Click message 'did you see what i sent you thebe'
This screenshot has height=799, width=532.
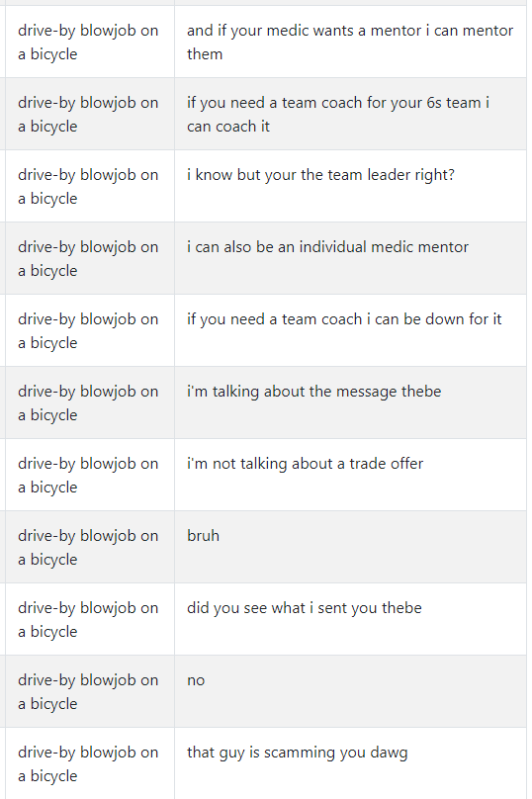tap(305, 608)
